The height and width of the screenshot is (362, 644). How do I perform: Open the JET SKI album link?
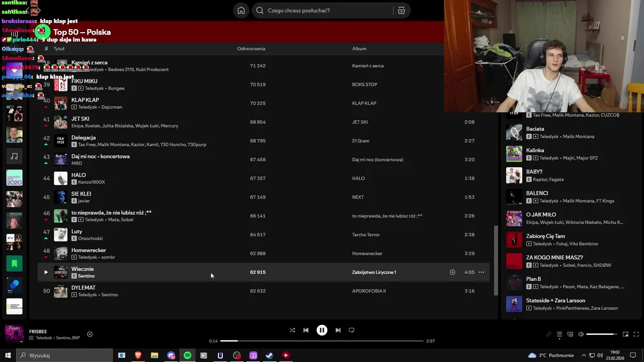360,122
